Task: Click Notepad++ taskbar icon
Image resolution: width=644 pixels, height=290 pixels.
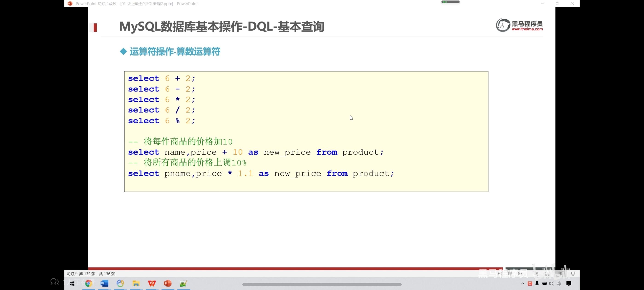Action: 184,283
